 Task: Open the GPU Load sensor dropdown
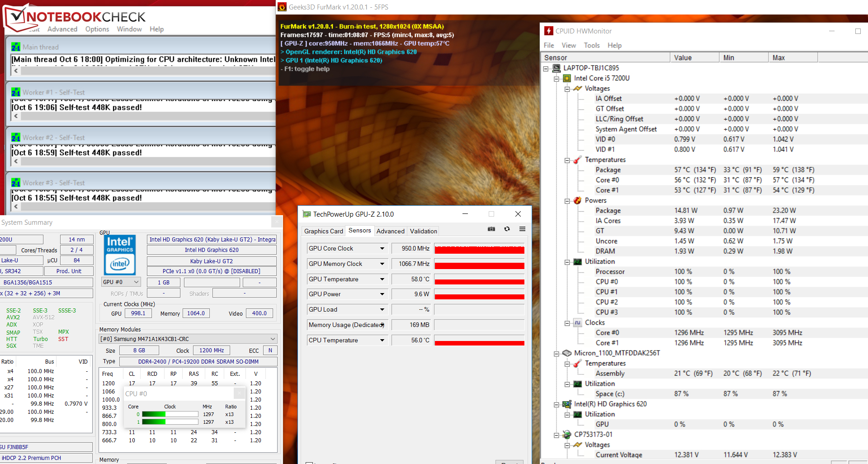click(382, 309)
